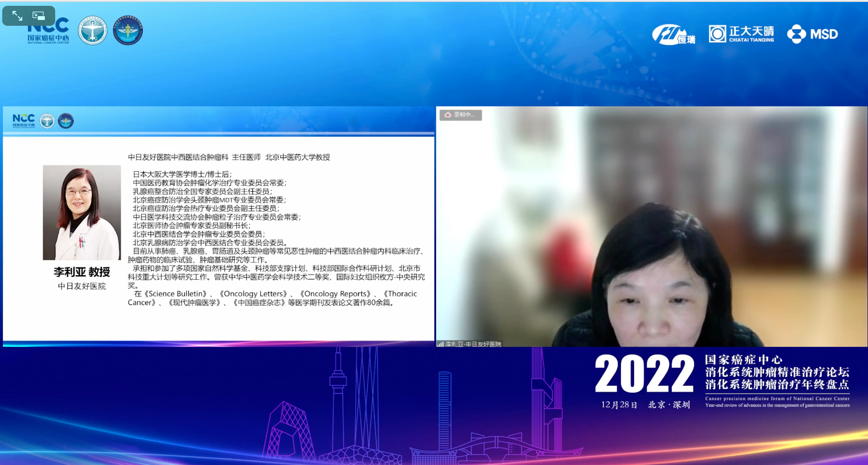Image resolution: width=868 pixels, height=465 pixels.
Task: Click the 12月28日 event date text
Action: pyautogui.click(x=619, y=404)
